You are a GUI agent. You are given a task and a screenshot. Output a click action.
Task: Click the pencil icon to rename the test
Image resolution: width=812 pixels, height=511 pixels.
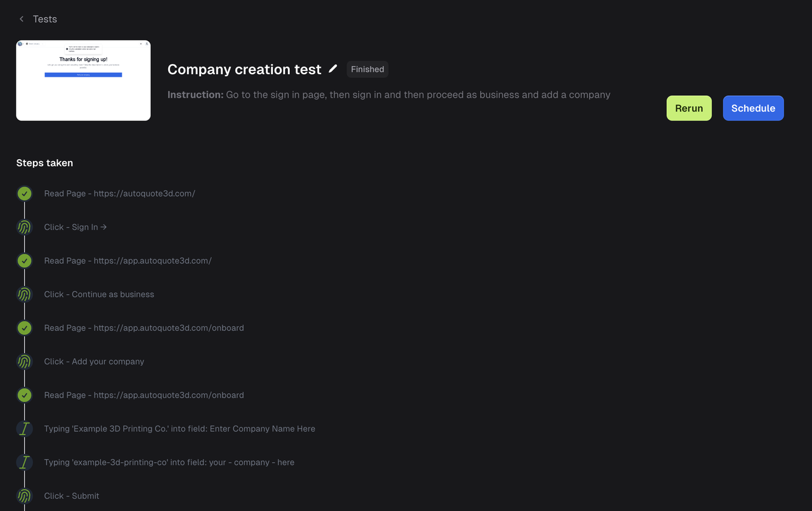(x=332, y=69)
